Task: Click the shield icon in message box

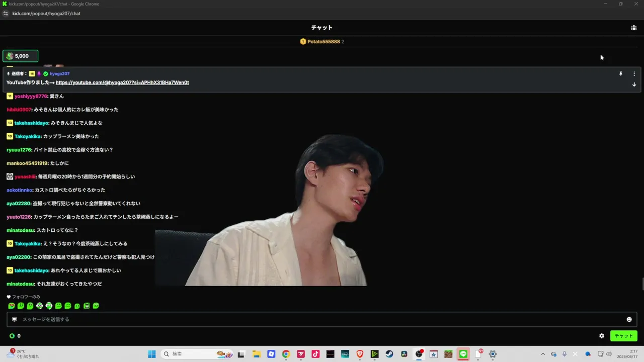Action: coord(14,319)
